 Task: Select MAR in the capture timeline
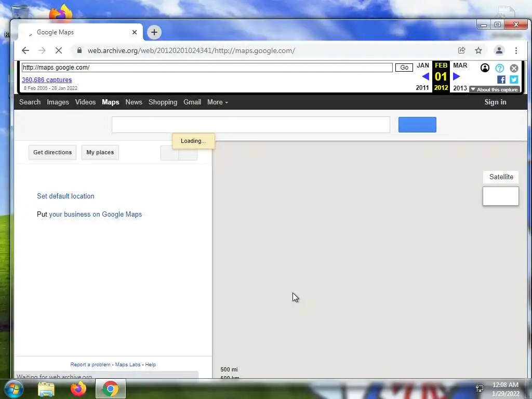pos(460,65)
